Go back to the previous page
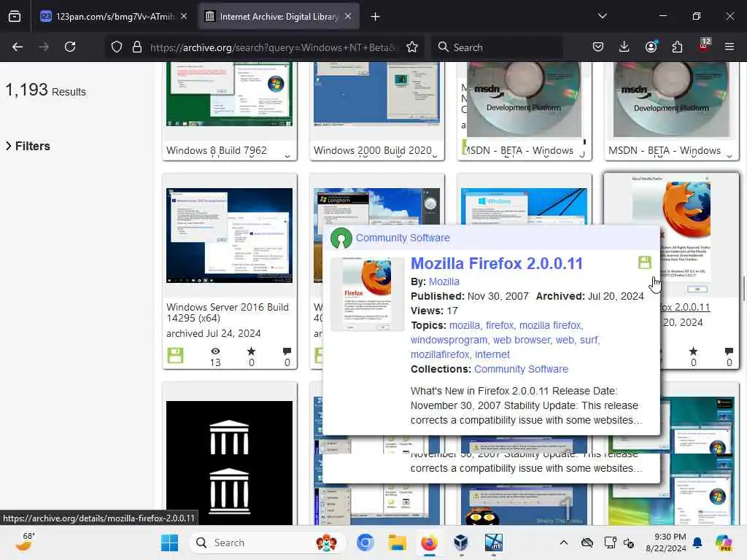This screenshot has height=560, width=747. (18, 47)
